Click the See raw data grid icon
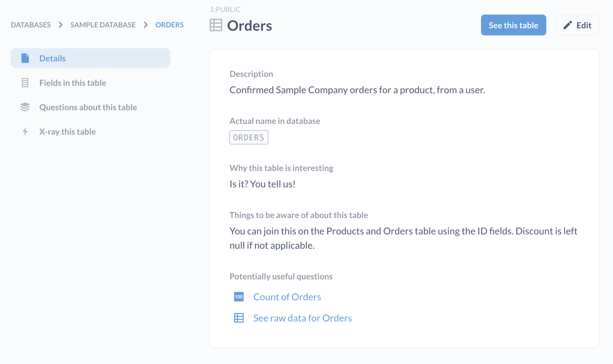The image size is (613, 364). [x=239, y=318]
